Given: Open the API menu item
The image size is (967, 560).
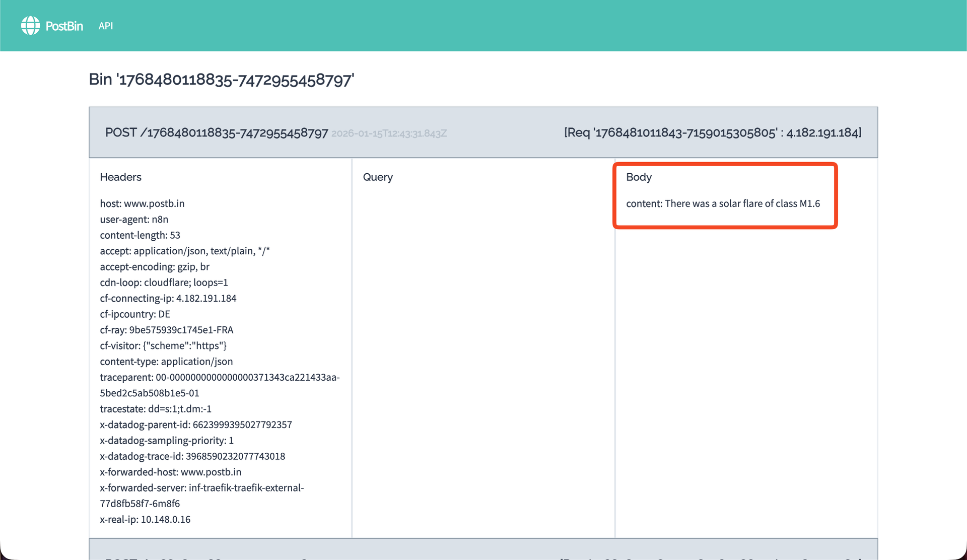Looking at the screenshot, I should 106,26.
